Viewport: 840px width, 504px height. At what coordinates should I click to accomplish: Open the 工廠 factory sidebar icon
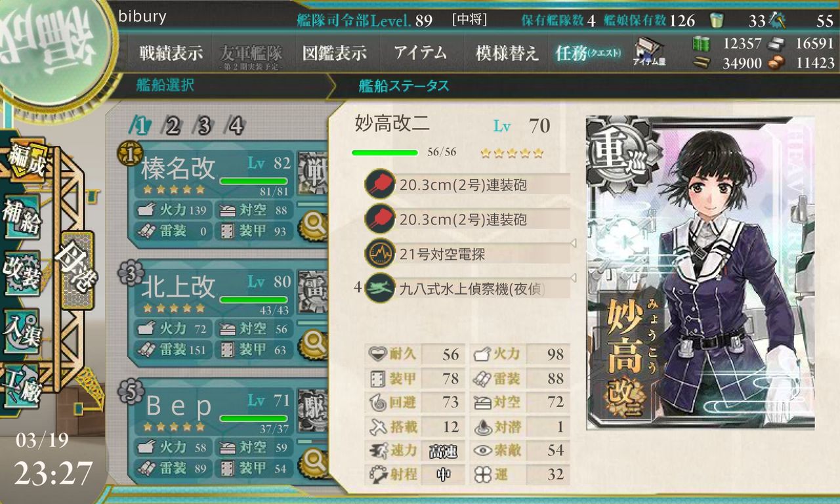tap(22, 385)
